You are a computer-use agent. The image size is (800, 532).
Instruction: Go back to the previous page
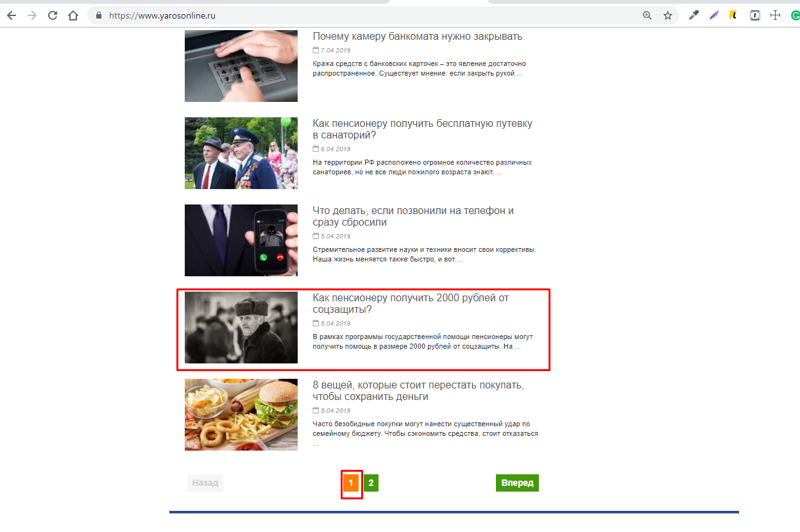click(12, 15)
